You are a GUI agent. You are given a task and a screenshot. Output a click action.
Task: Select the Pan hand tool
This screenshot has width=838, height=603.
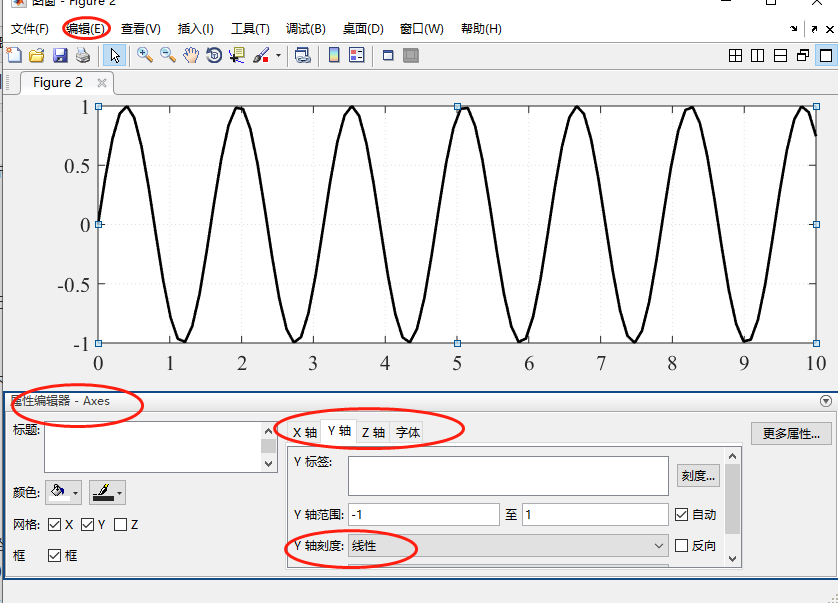pos(191,55)
